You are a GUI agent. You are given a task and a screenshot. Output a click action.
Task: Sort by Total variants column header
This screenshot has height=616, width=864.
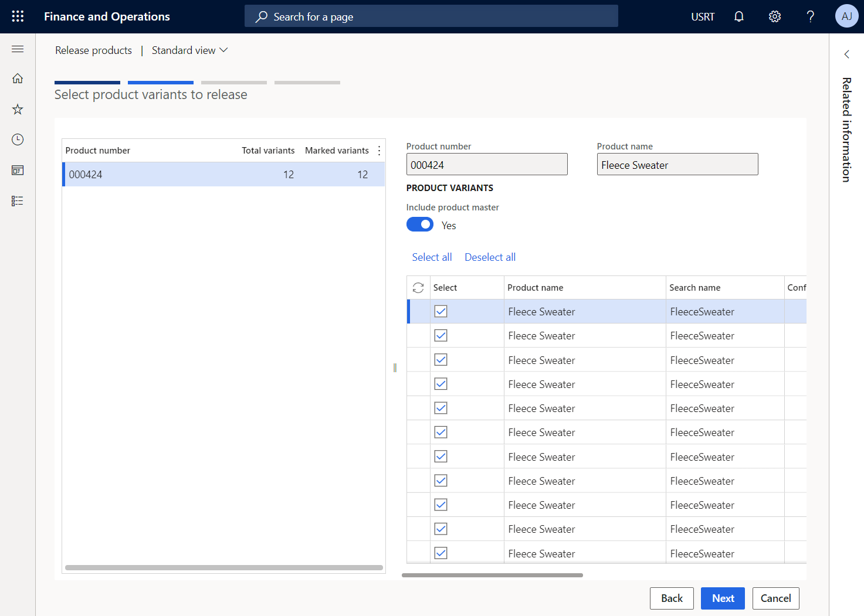[268, 151]
